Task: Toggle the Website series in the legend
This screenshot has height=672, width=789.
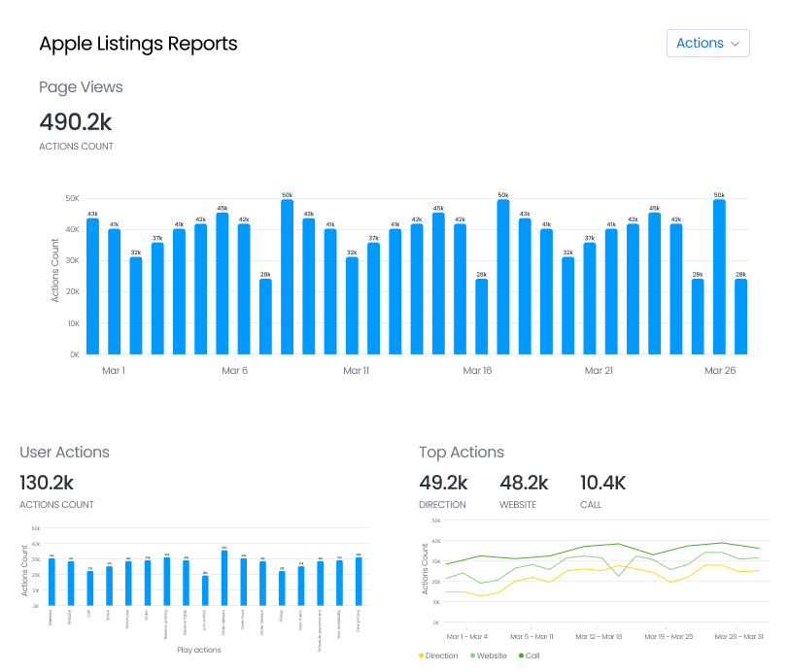Action: 491,655
